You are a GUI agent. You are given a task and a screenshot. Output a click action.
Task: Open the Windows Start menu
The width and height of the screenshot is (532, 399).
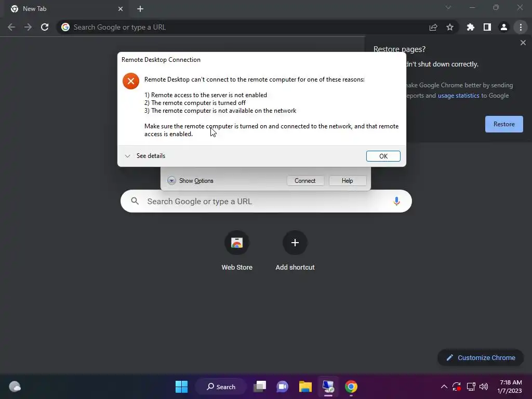point(181,387)
